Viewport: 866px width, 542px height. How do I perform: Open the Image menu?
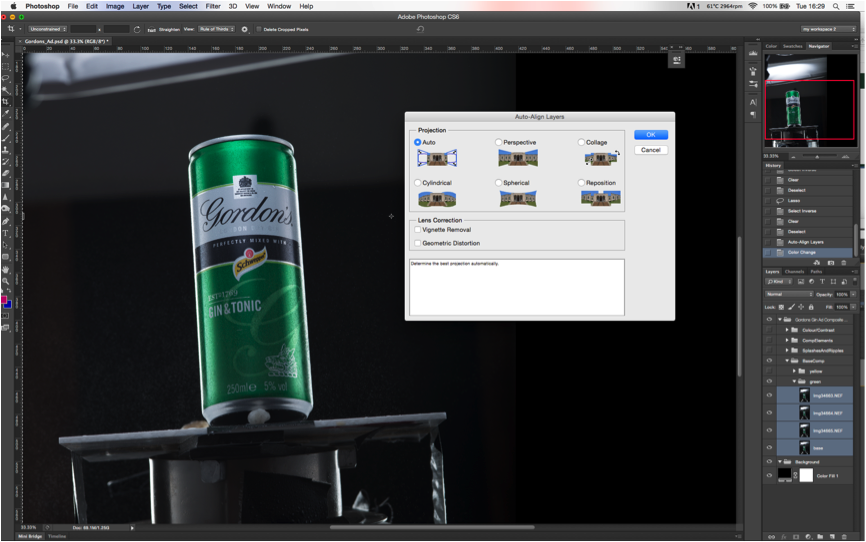[x=115, y=6]
